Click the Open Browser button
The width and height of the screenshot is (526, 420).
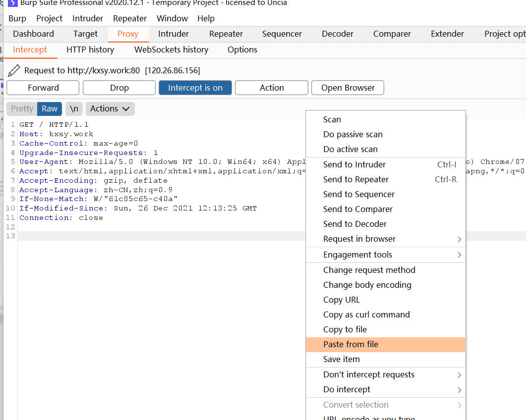pos(348,88)
